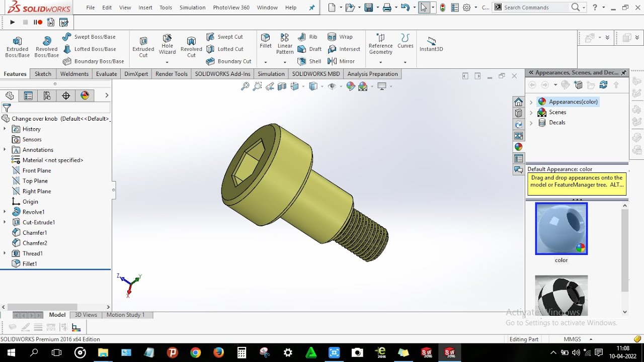Image resolution: width=644 pixels, height=362 pixels.
Task: Activate the Instant3D tool
Action: point(431,44)
